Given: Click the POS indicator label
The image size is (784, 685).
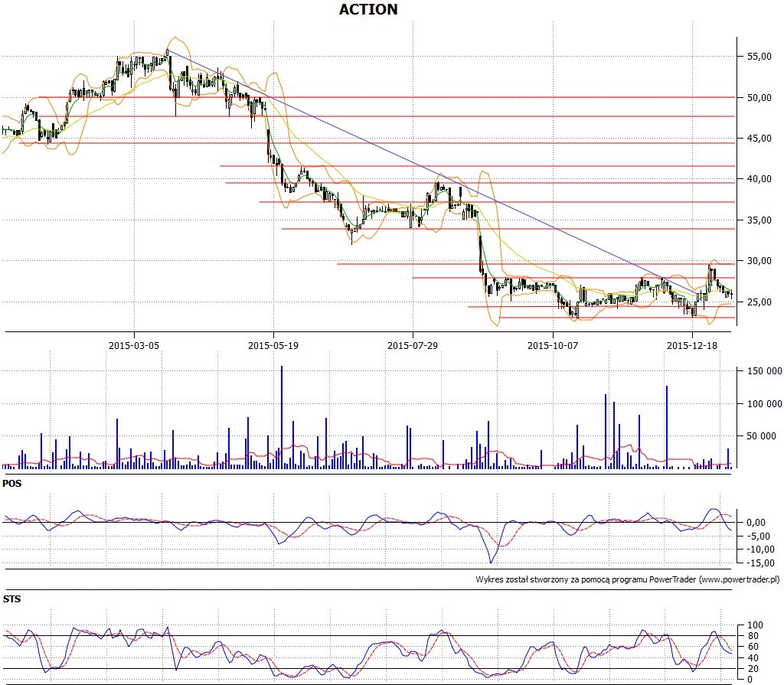Looking at the screenshot, I should [x=12, y=484].
